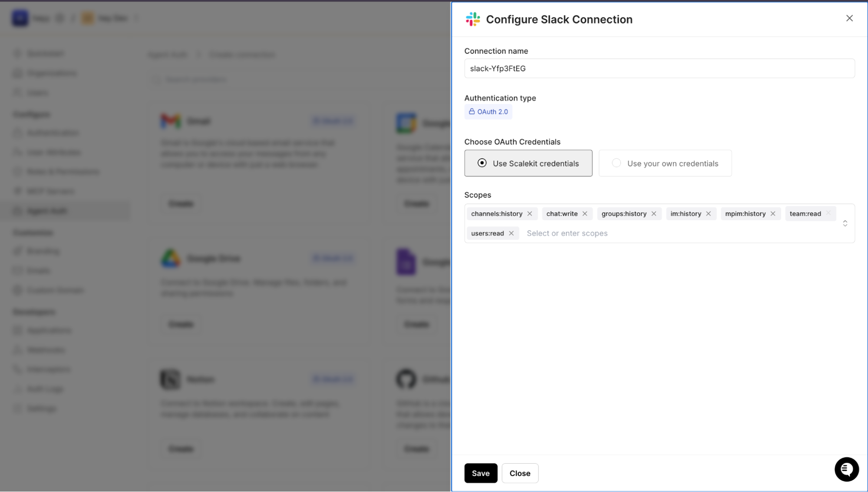This screenshot has width=868, height=492.
Task: Select Use your own credentials option
Action: pyautogui.click(x=665, y=163)
